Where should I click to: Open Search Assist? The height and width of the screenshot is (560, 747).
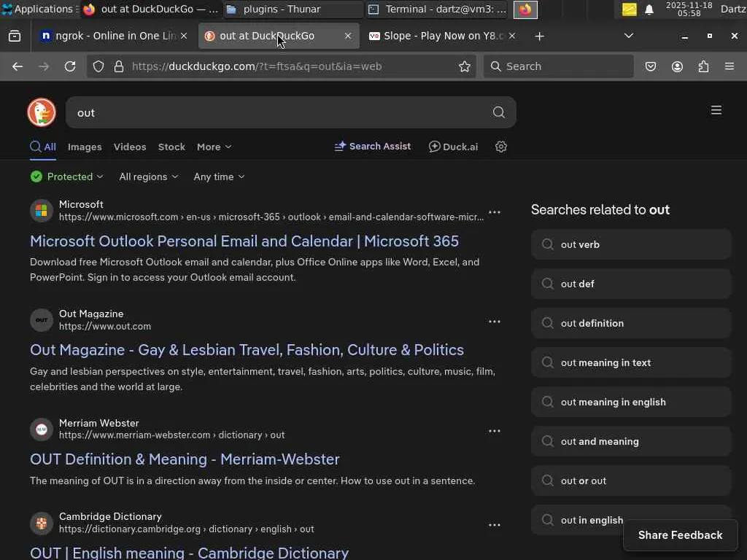(x=373, y=147)
